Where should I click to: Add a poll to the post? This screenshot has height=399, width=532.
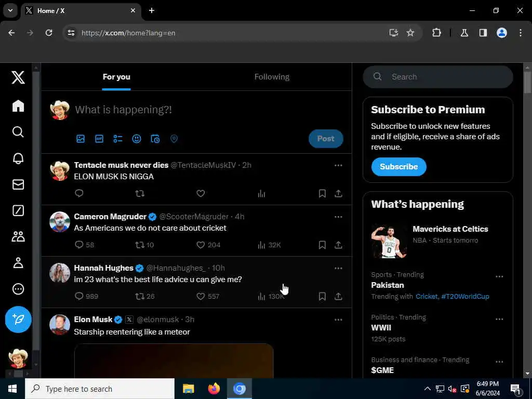point(118,138)
